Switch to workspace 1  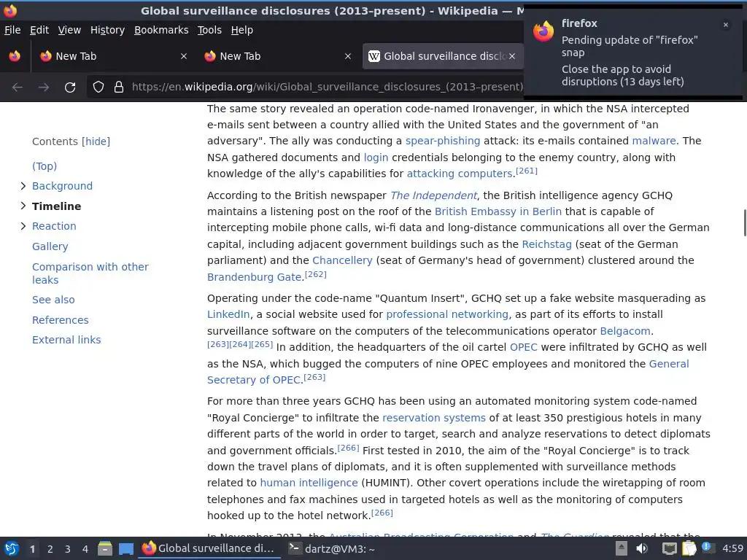click(32, 549)
